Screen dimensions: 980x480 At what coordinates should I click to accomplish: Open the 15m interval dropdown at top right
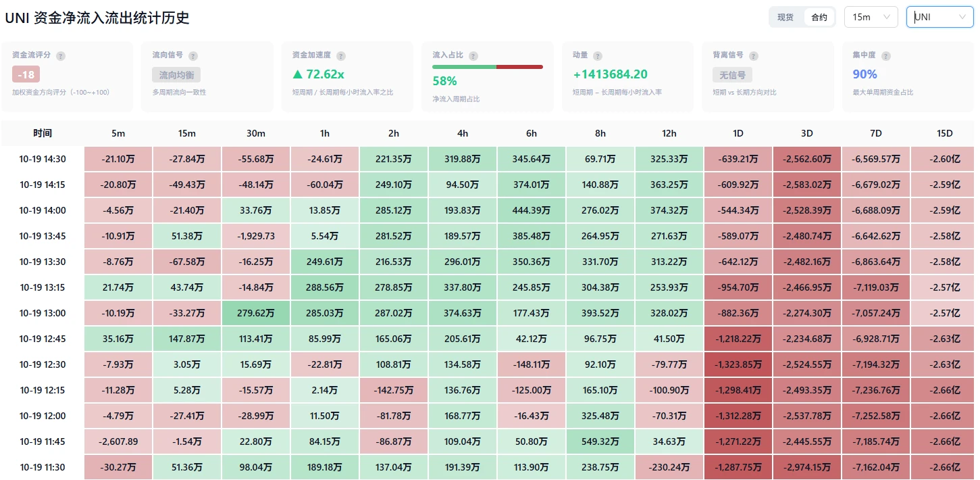coord(871,18)
